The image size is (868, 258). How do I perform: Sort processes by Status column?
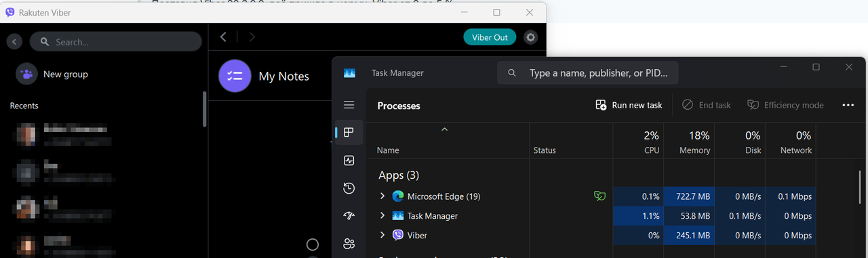571,142
